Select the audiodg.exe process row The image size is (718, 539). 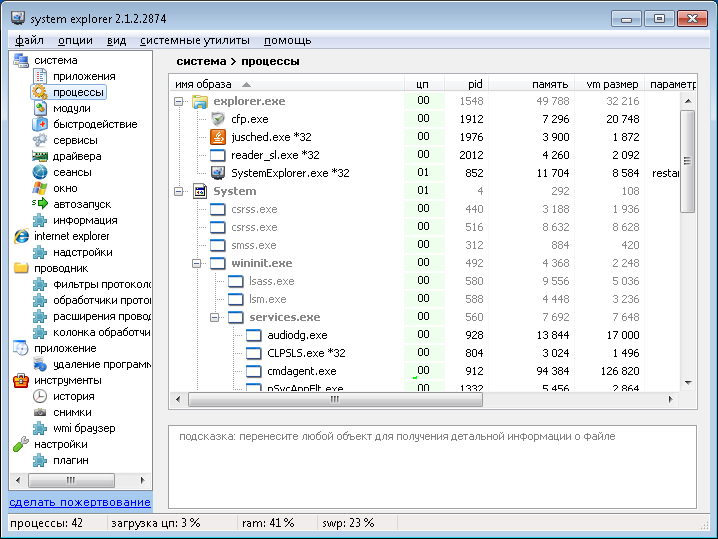coord(424,335)
